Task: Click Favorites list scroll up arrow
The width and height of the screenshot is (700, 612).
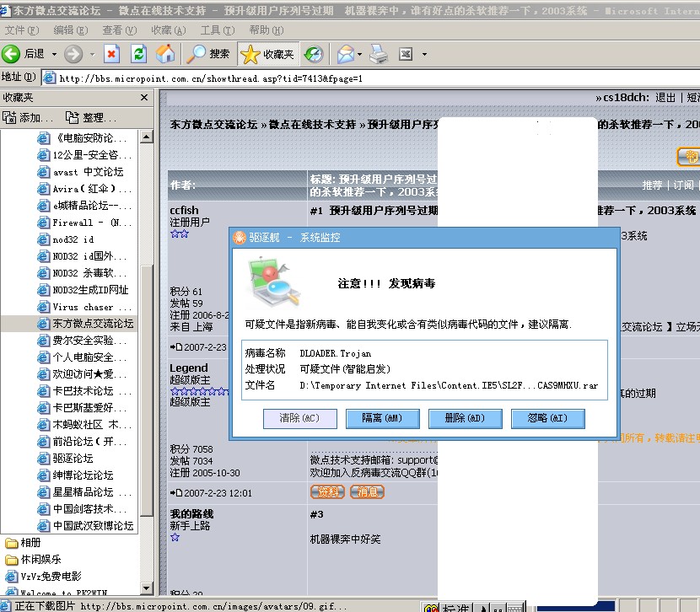Action: pos(147,137)
